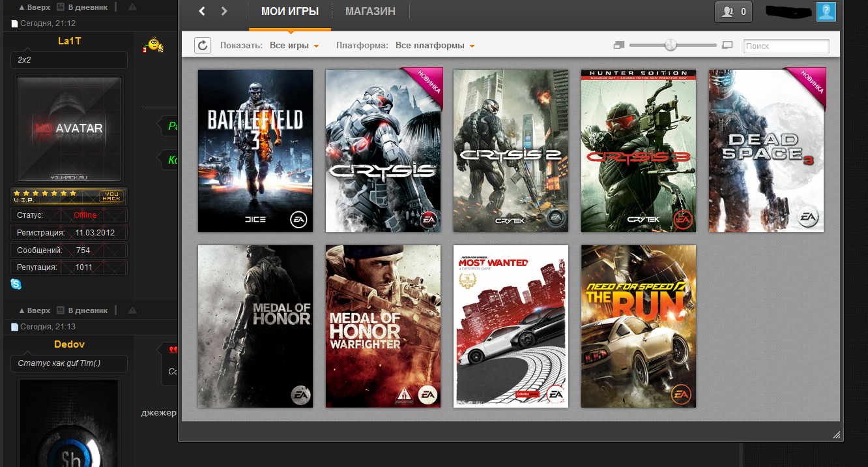The image size is (868, 467).
Task: Click the Поиск search field
Action: 787,46
